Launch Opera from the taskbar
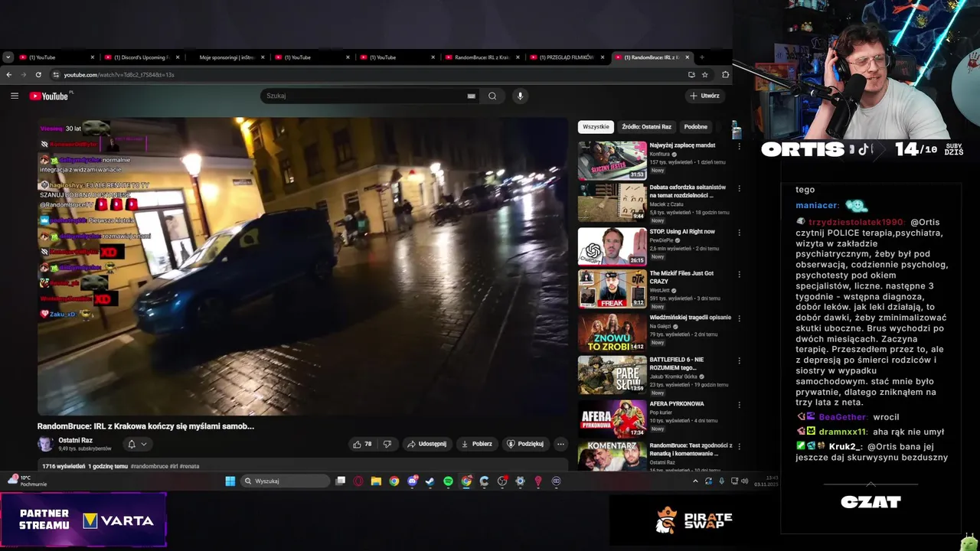The height and width of the screenshot is (551, 980). tap(358, 481)
